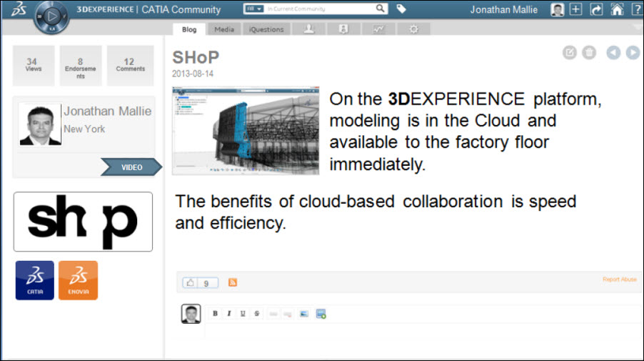This screenshot has width=644, height=361.
Task: Click the share arrow icon in header
Action: [x=597, y=10]
